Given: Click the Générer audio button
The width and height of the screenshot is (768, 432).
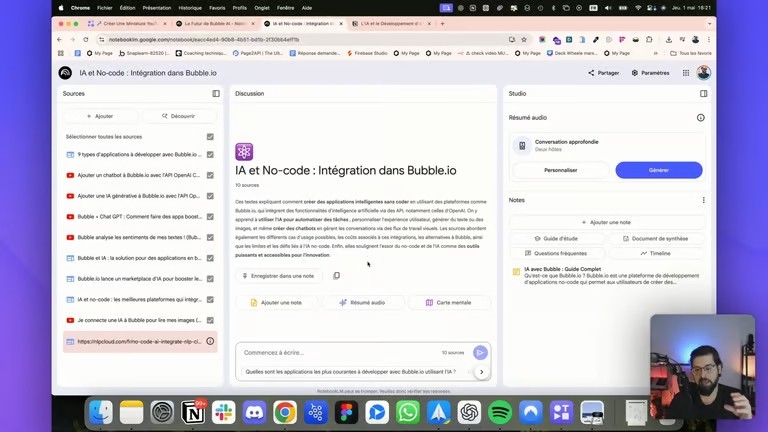Looking at the screenshot, I should coord(659,170).
